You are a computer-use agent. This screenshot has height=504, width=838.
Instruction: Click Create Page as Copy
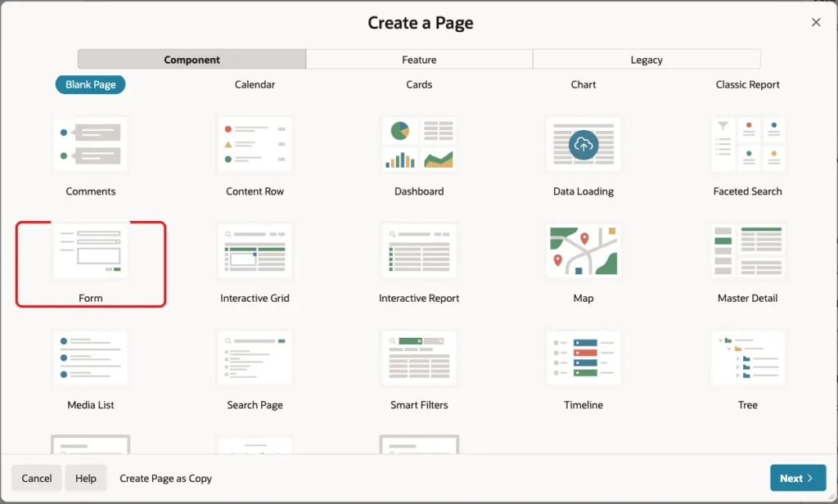(x=165, y=479)
